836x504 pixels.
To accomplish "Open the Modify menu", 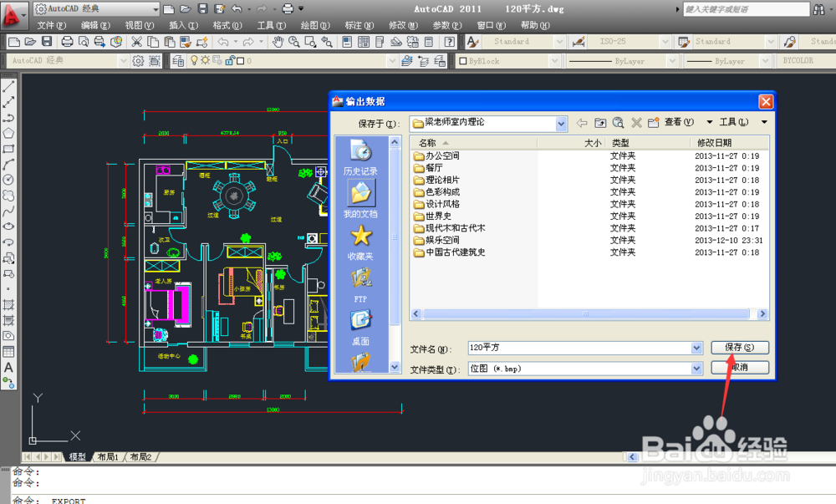I will click(x=403, y=25).
